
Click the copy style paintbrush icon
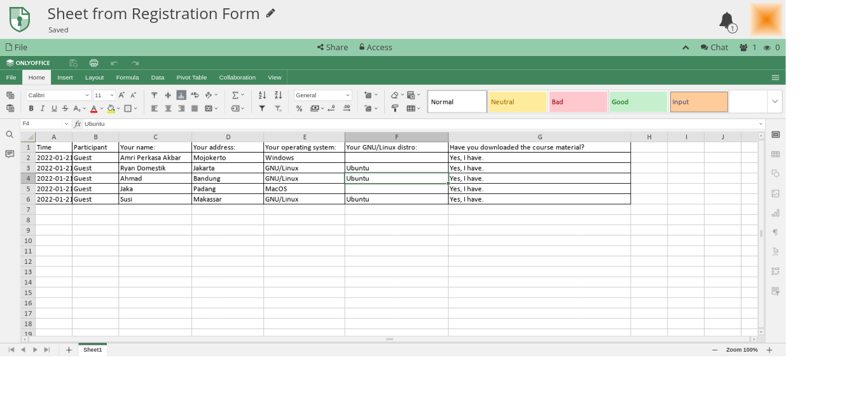click(x=395, y=109)
